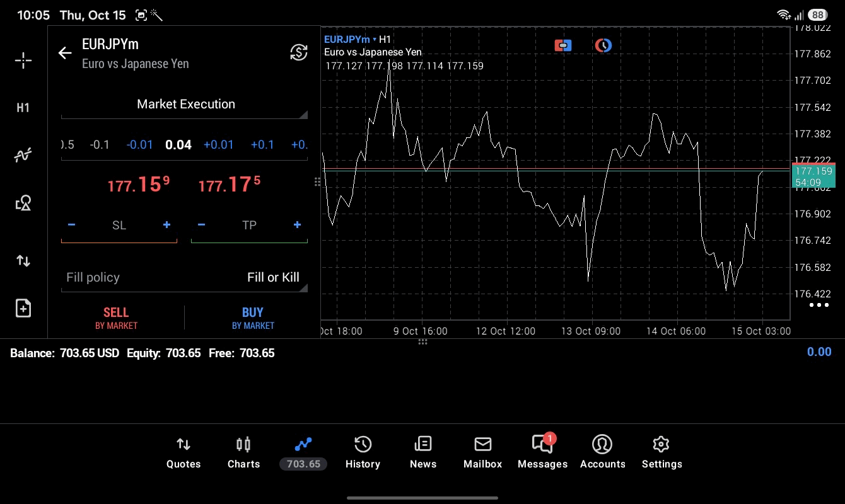Open the Quotes tab
The width and height of the screenshot is (845, 504).
184,453
